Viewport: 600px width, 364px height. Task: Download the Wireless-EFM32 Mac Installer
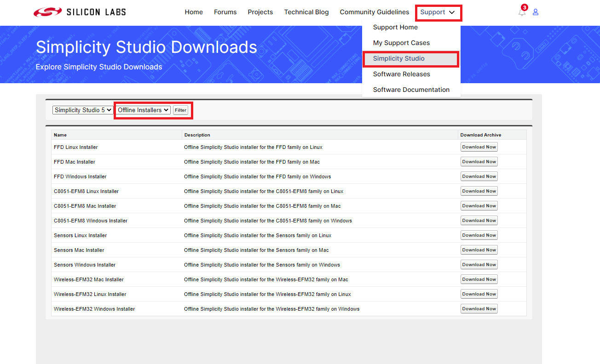tap(479, 279)
